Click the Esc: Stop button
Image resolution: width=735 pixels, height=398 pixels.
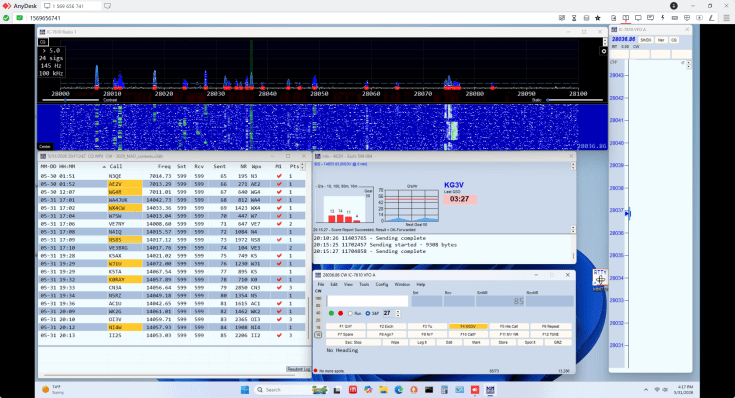353,343
